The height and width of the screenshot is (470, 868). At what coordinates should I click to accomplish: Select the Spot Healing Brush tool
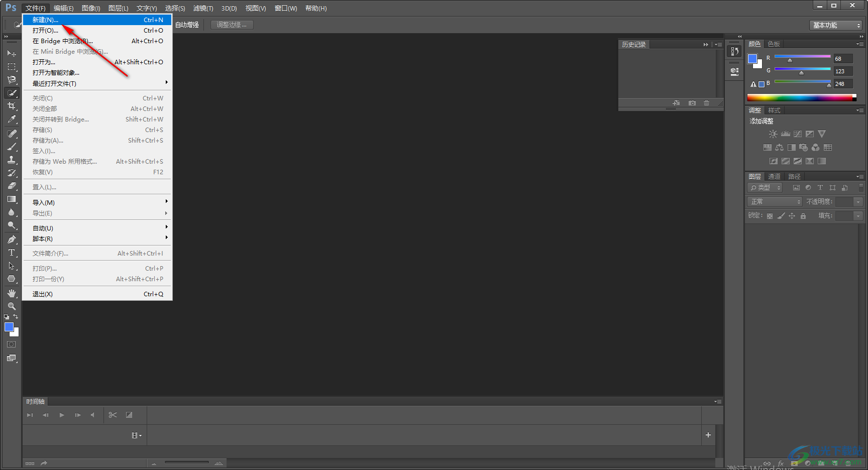[x=12, y=134]
